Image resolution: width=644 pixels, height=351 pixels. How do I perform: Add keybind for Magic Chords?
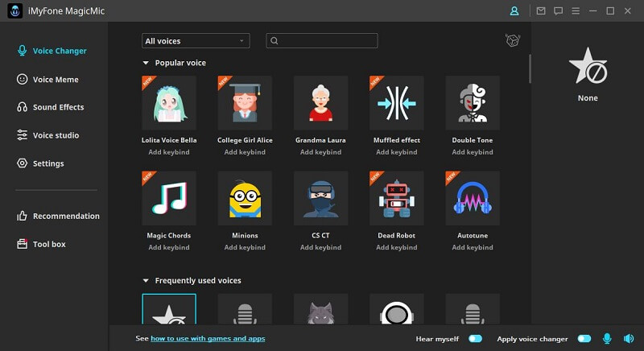coord(169,247)
